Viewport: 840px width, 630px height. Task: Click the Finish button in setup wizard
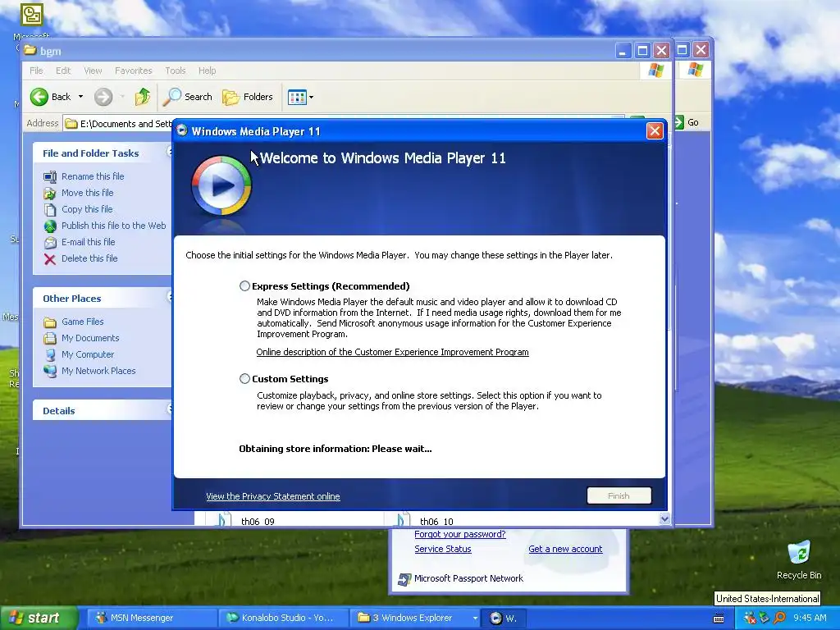click(x=619, y=495)
